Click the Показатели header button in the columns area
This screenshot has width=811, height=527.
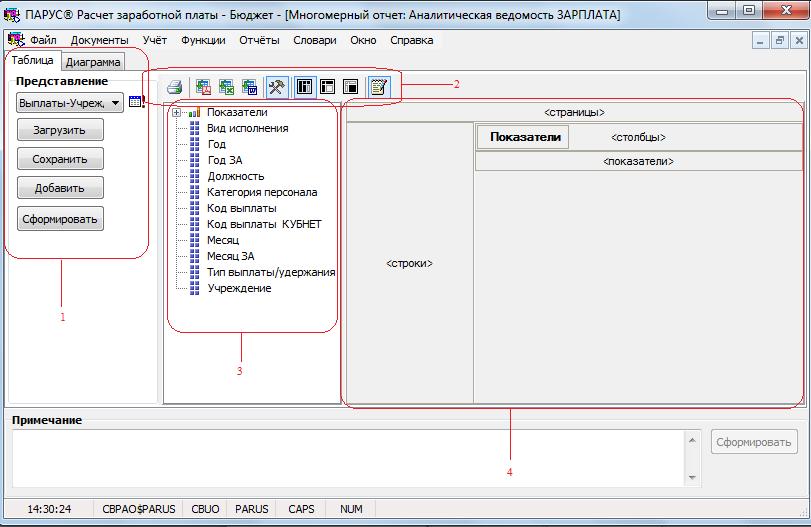(x=523, y=137)
